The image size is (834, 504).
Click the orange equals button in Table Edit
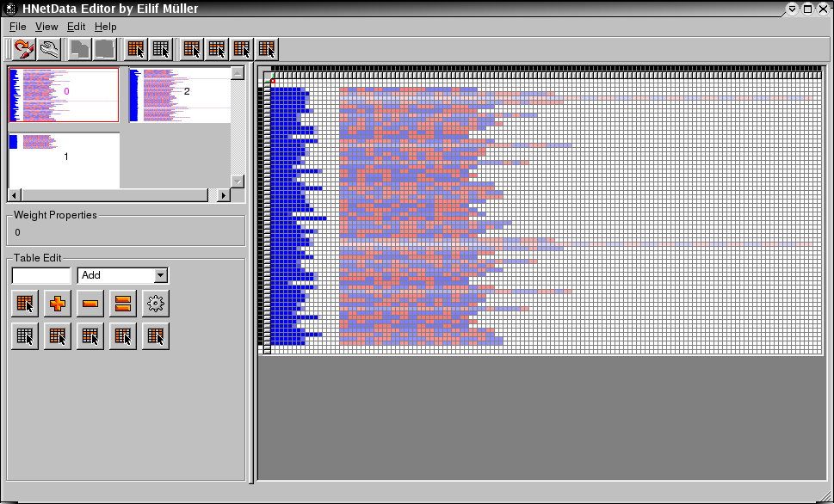[x=123, y=304]
